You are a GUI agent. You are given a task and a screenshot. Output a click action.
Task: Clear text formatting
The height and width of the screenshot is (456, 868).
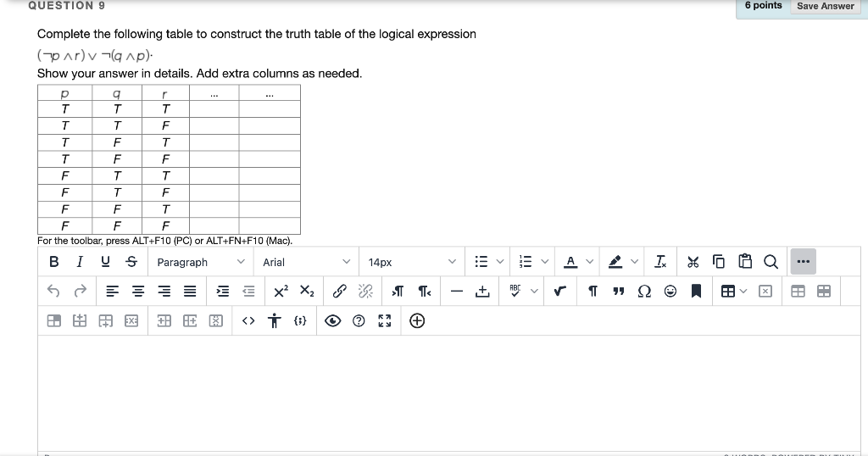click(659, 262)
